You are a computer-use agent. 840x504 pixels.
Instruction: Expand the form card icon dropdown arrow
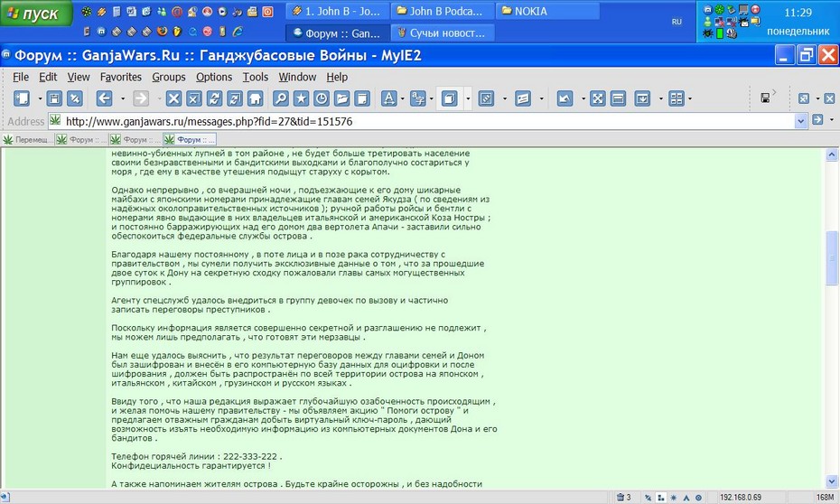(541, 98)
